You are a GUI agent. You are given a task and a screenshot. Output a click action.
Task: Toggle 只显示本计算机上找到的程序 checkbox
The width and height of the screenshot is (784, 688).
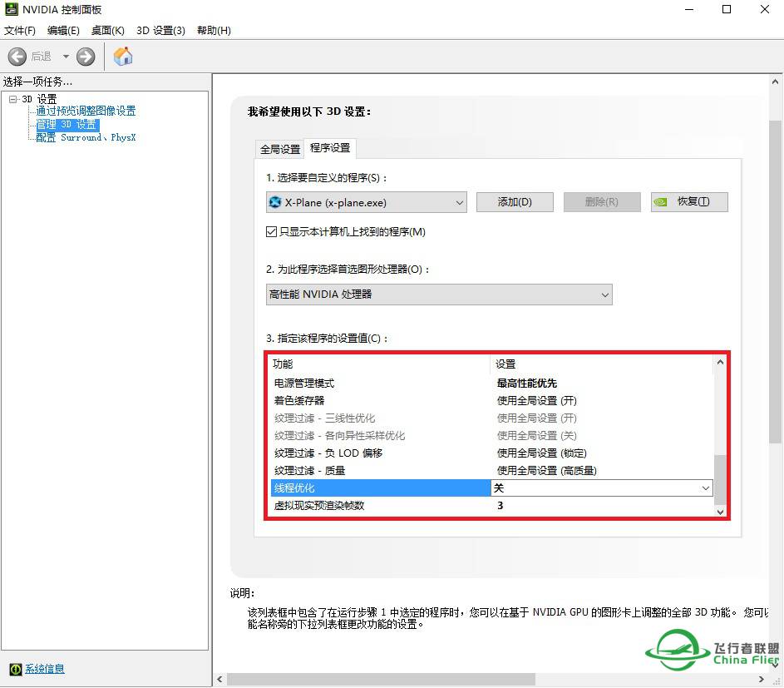[272, 231]
